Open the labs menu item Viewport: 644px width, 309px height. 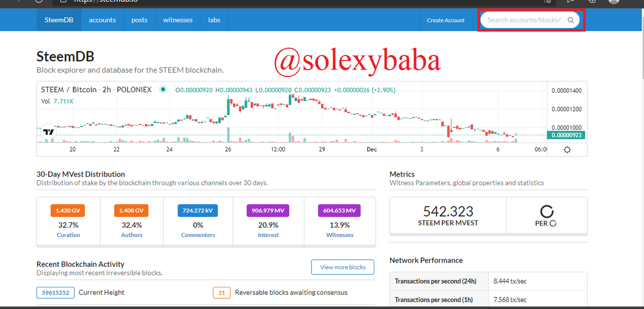pos(214,20)
